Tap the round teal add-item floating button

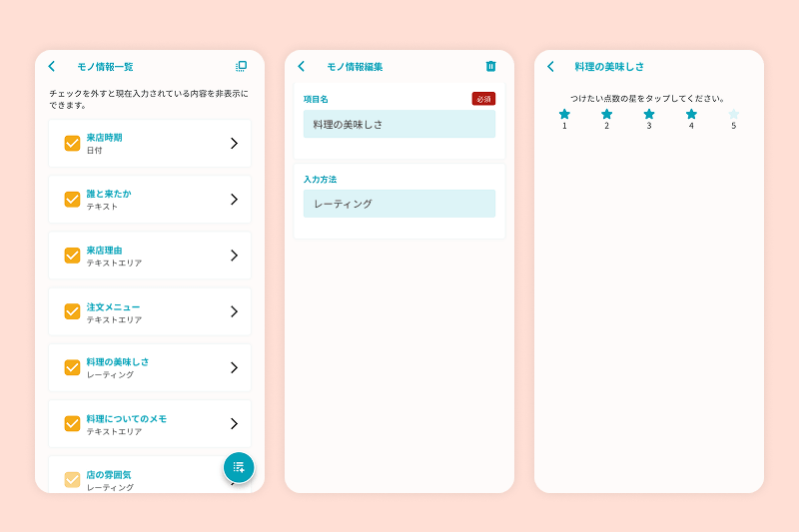[x=239, y=467]
